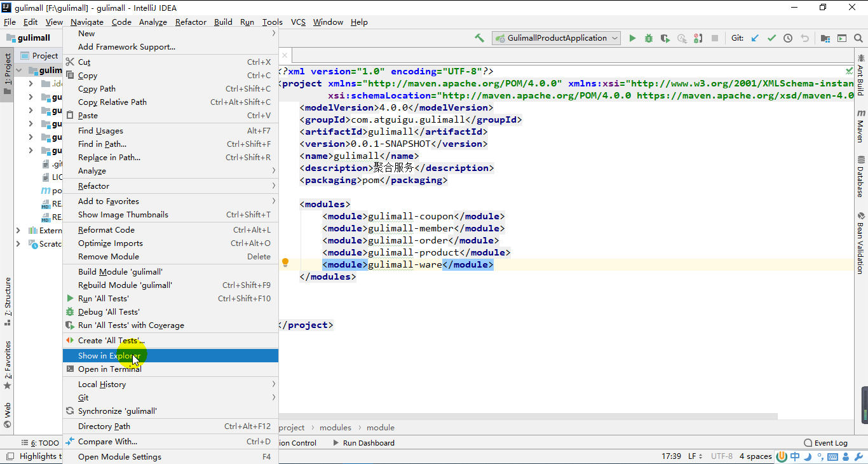Click the 'module' breadcrumb
868x464 pixels.
pyautogui.click(x=381, y=428)
